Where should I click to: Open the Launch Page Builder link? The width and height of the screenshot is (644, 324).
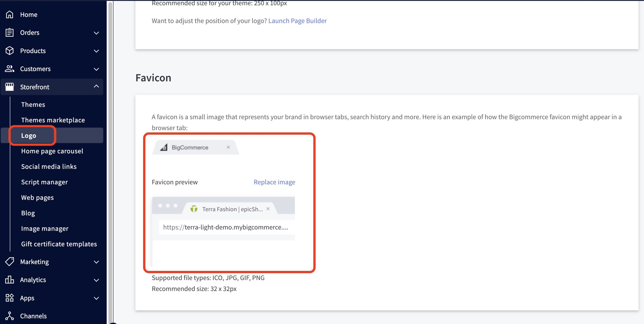297,21
